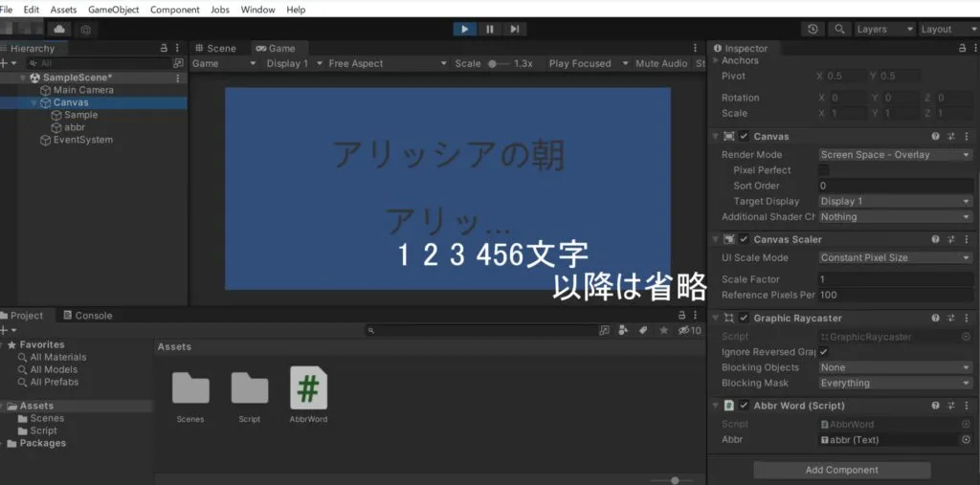Collapse the Canvas object arrow
Image resolution: width=980 pixels, height=485 pixels.
[33, 103]
